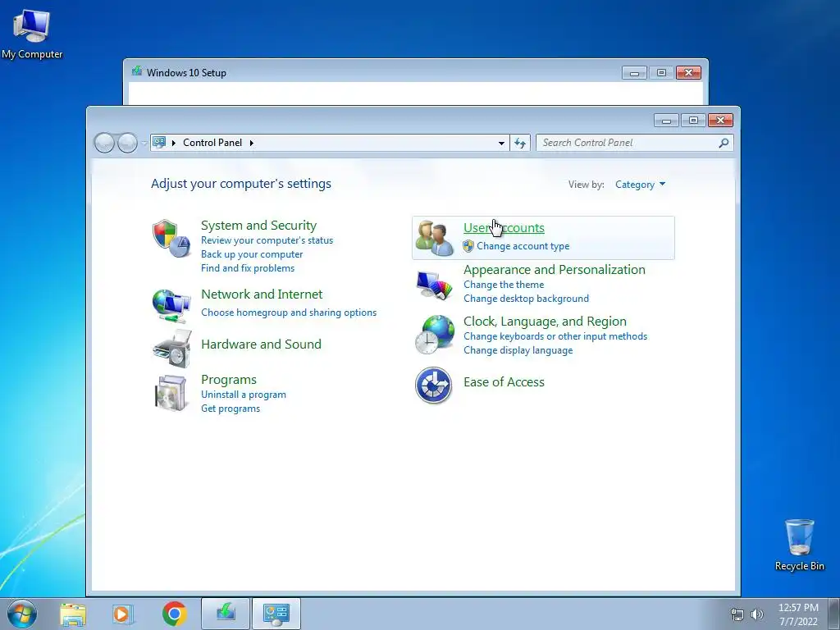This screenshot has height=630, width=840.
Task: Close the Control Panel window
Action: [x=720, y=121]
